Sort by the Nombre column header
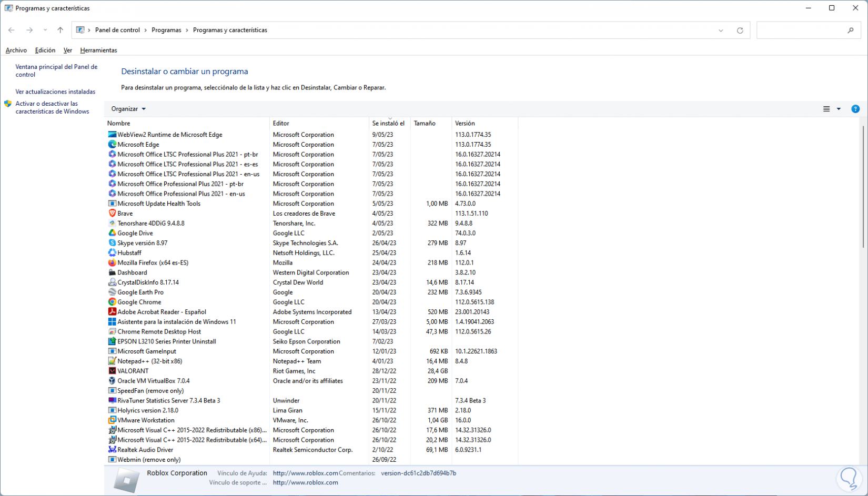Viewport: 868px width, 496px height. tap(187, 124)
